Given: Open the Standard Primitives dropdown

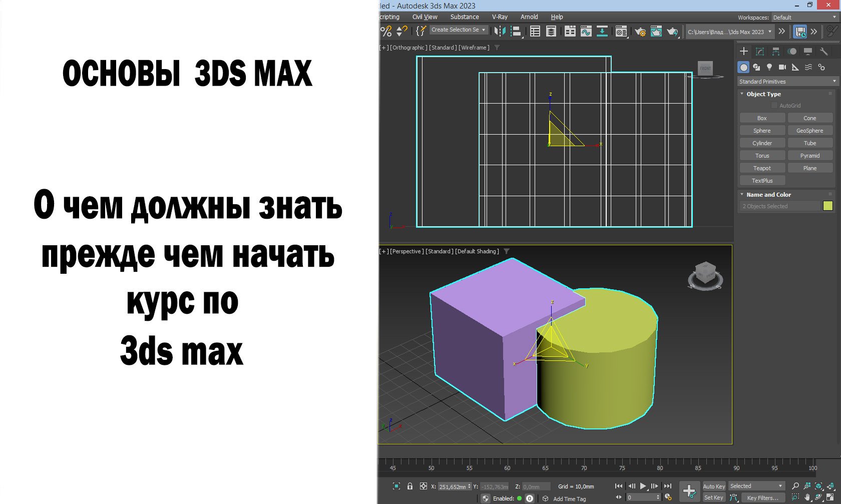Looking at the screenshot, I should tap(788, 82).
